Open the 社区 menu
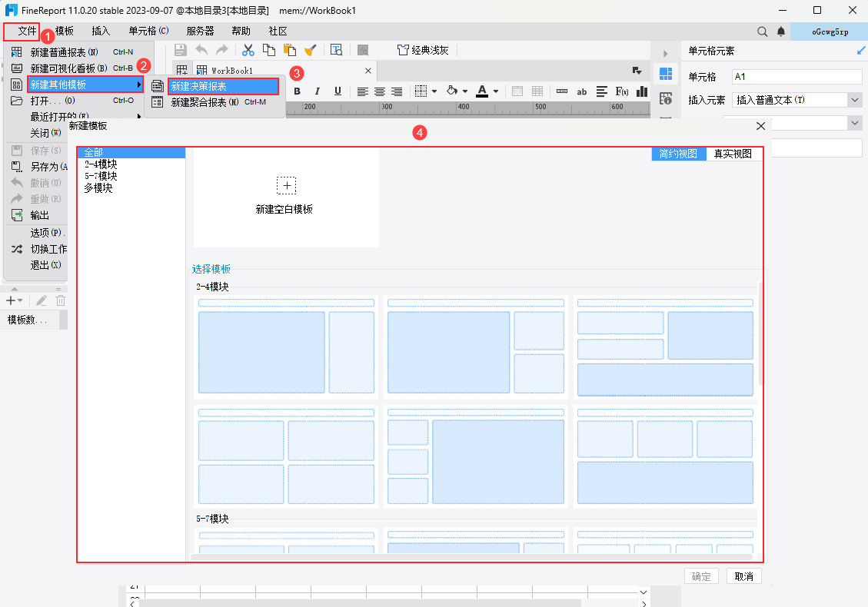The width and height of the screenshot is (868, 607). (x=278, y=32)
